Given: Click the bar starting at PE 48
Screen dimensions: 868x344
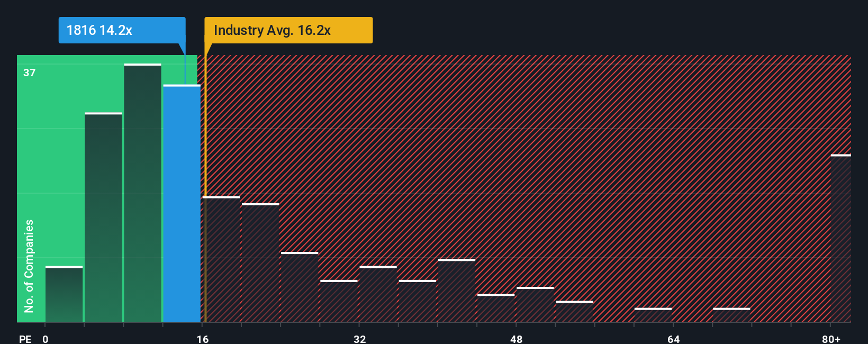Looking at the screenshot, I should (535, 304).
